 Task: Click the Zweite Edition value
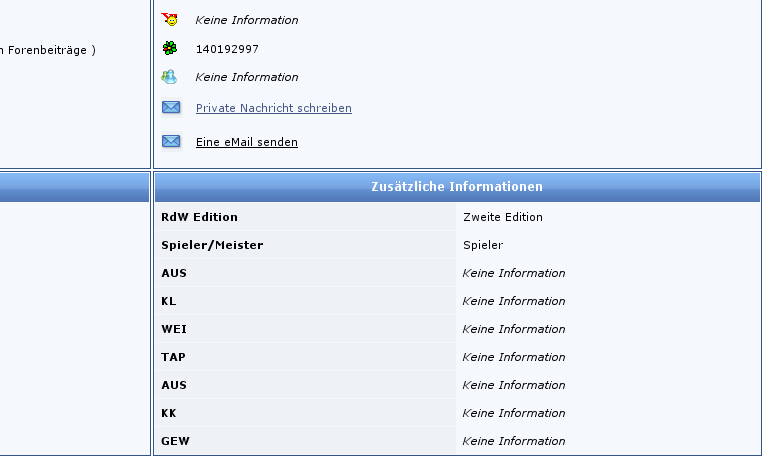point(502,217)
